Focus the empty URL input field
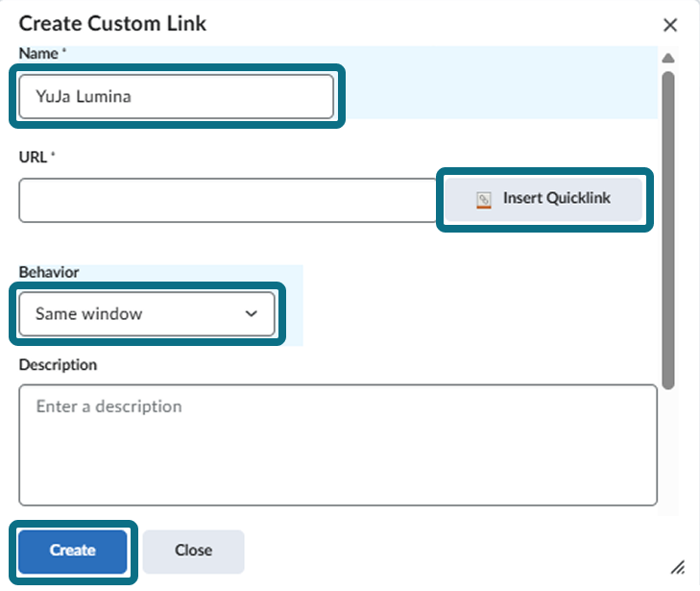This screenshot has height=591, width=700. pos(228,200)
